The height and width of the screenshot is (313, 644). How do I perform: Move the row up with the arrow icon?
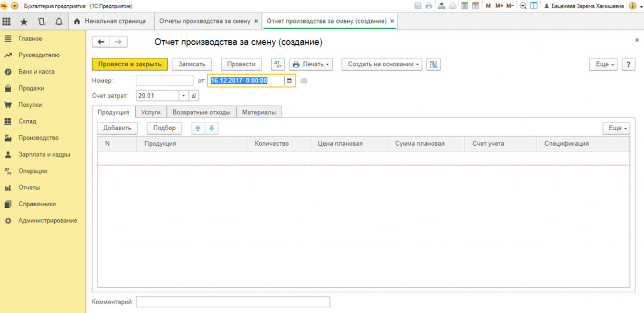[198, 128]
